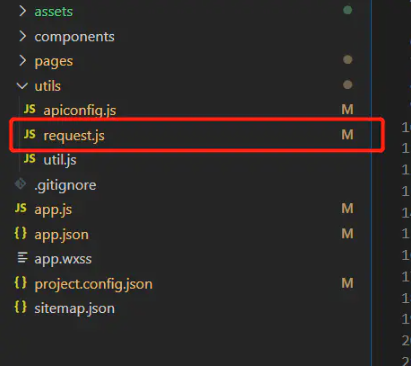Click the braces icon beside app.json

point(20,233)
